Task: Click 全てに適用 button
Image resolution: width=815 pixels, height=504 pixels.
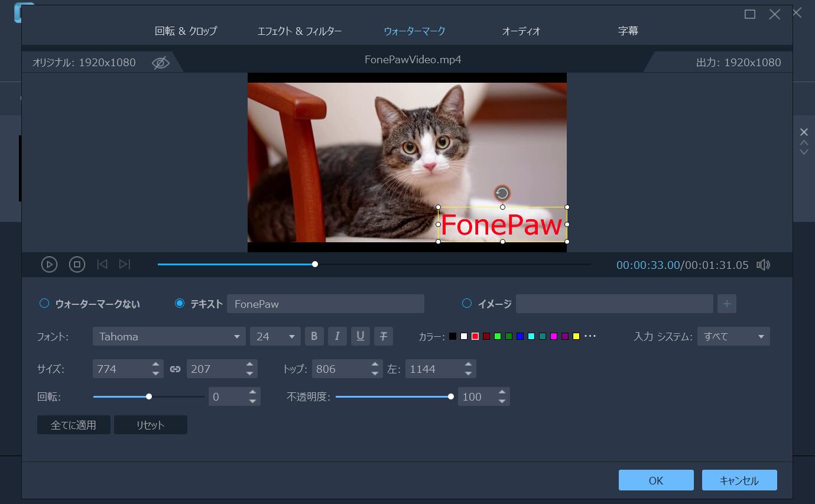Action: coord(73,425)
